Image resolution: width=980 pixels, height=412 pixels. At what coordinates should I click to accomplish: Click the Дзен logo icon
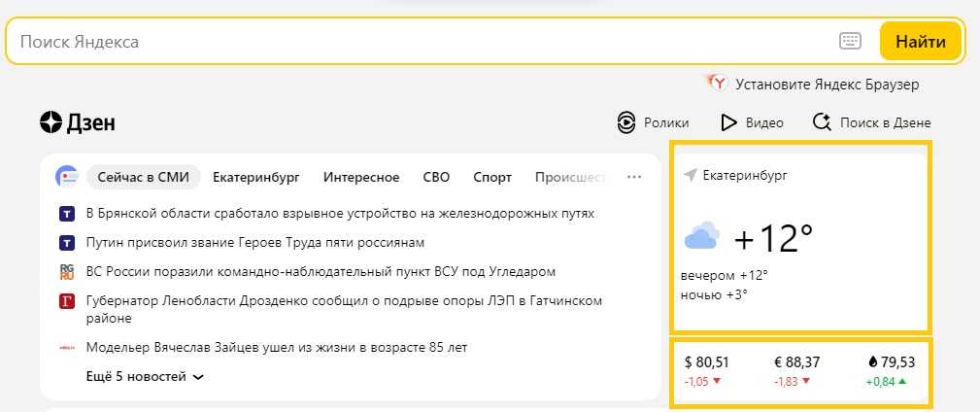tap(51, 122)
